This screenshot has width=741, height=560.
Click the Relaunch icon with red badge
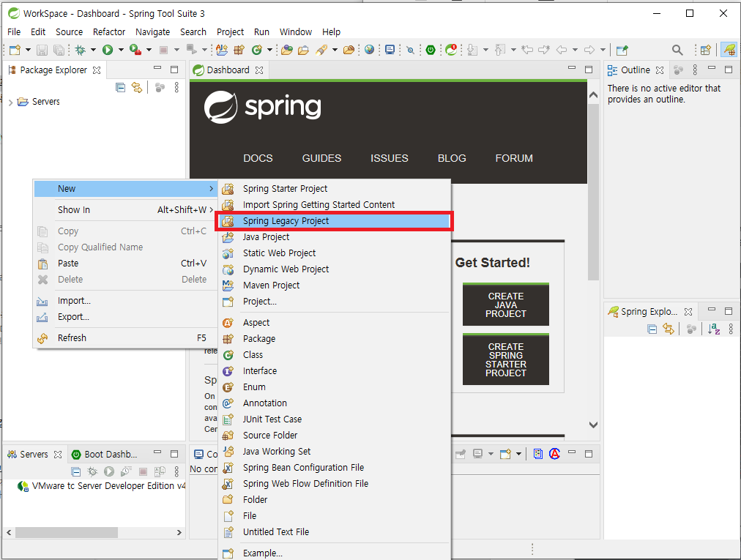pos(451,50)
